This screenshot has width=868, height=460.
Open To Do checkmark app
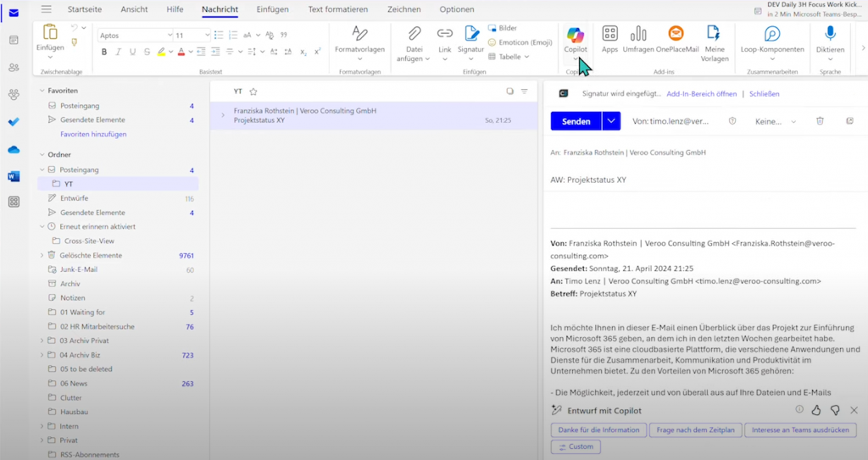[14, 122]
